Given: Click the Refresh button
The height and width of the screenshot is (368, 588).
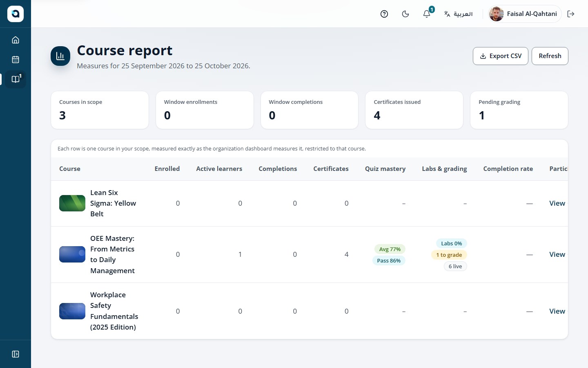Looking at the screenshot, I should pyautogui.click(x=550, y=56).
